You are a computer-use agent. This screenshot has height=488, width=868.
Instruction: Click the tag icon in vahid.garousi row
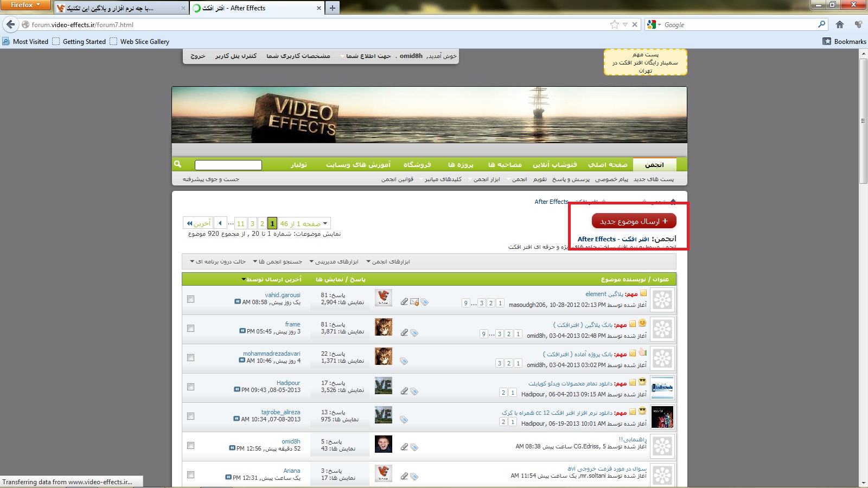click(424, 302)
